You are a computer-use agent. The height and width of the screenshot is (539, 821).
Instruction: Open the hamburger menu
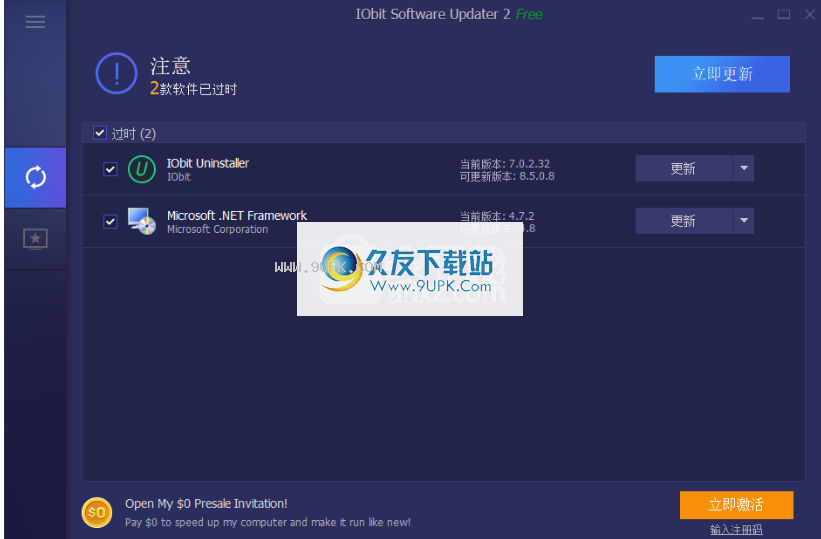click(x=35, y=21)
